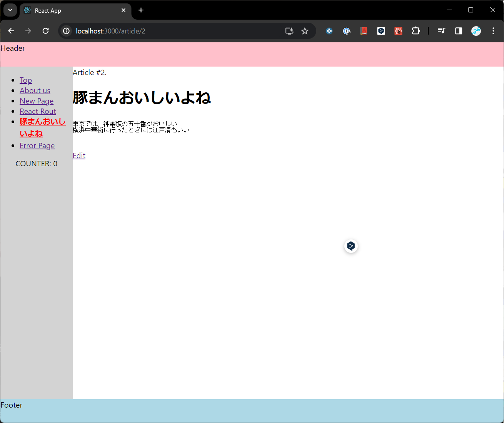
Task: Go to Error Page sidebar link
Action: click(37, 145)
